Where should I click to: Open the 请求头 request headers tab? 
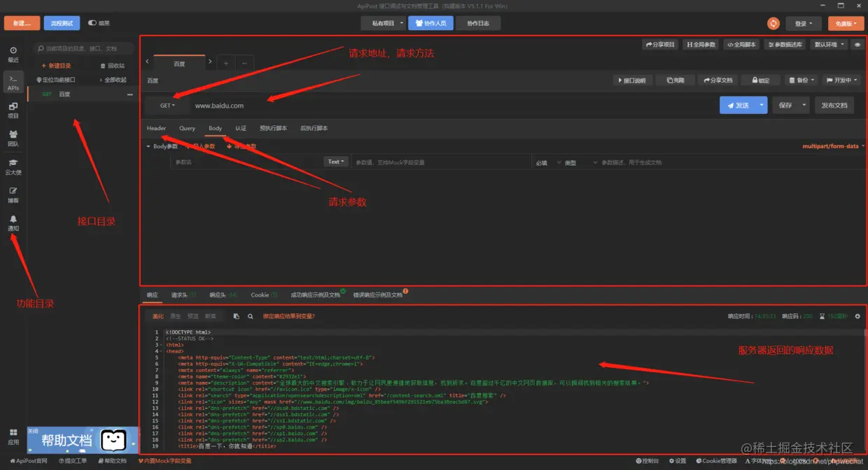click(183, 295)
